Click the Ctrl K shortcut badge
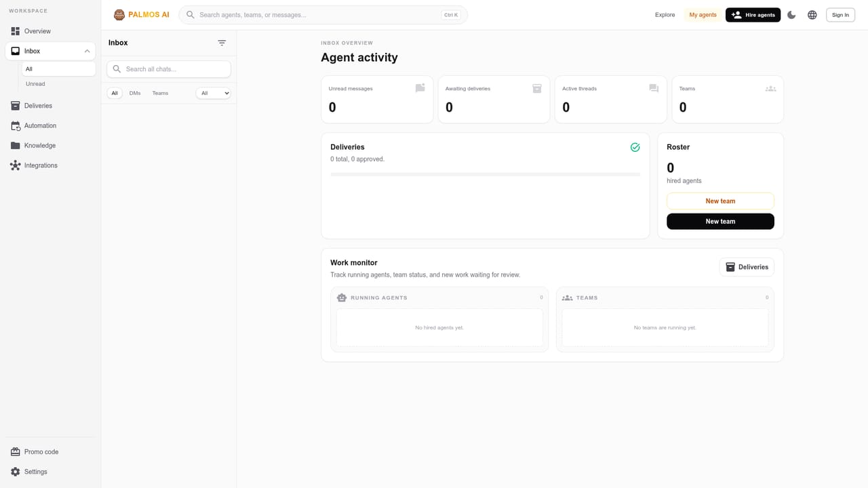 [450, 15]
